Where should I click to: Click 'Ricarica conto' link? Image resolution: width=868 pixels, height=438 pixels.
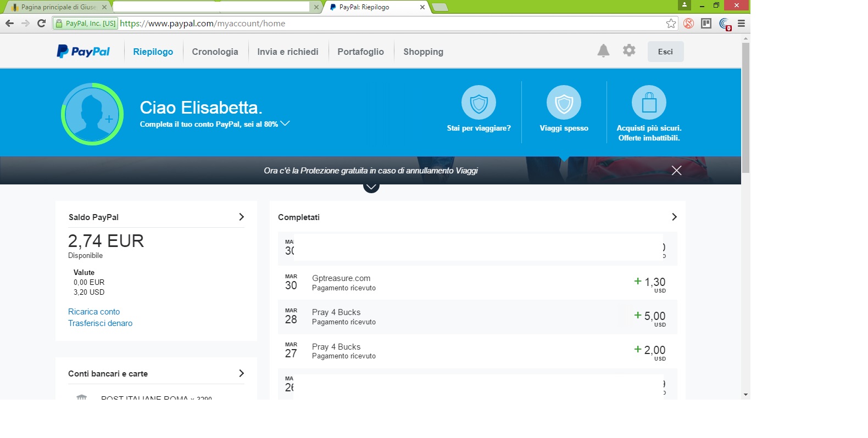[94, 312]
